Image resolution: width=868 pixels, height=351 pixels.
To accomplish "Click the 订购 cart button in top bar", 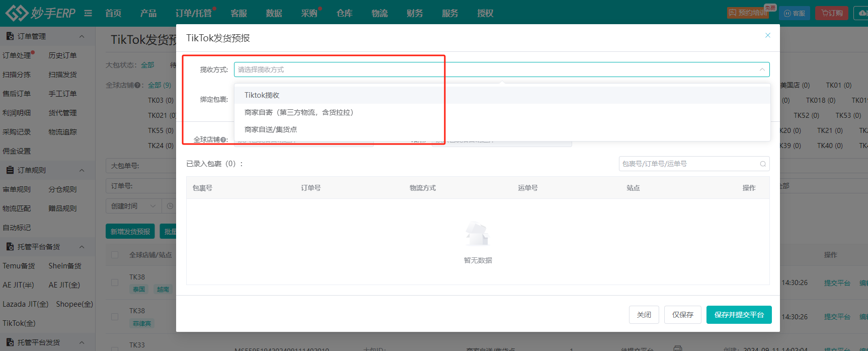I will tap(832, 13).
